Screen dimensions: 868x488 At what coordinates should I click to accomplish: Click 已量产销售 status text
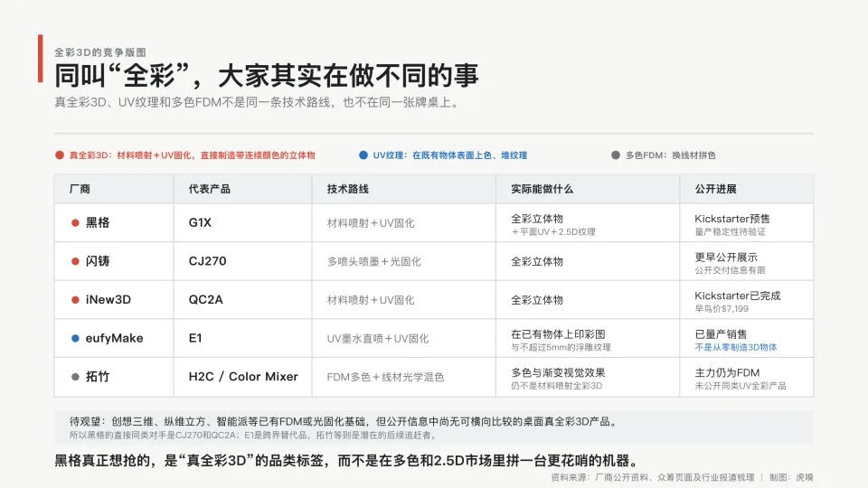coord(721,334)
